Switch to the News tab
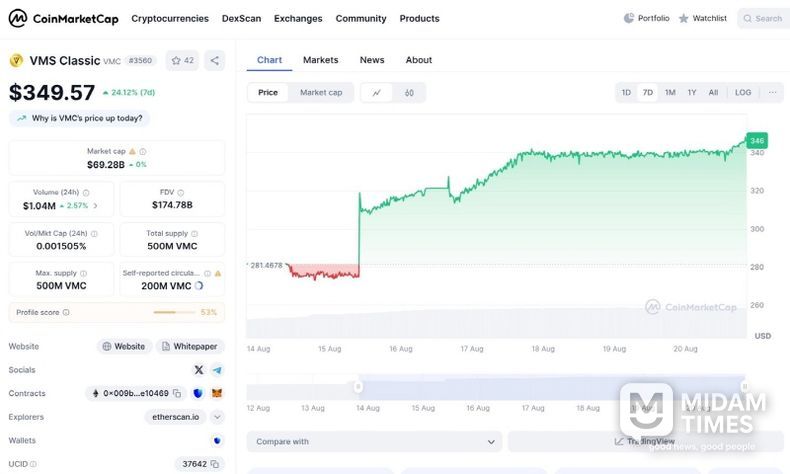The width and height of the screenshot is (790, 474). 372,60
